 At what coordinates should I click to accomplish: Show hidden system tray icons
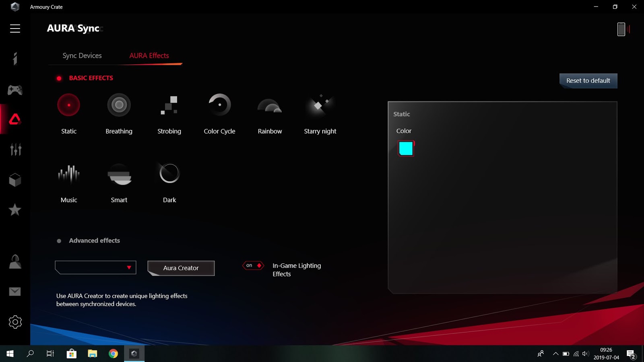coord(555,354)
